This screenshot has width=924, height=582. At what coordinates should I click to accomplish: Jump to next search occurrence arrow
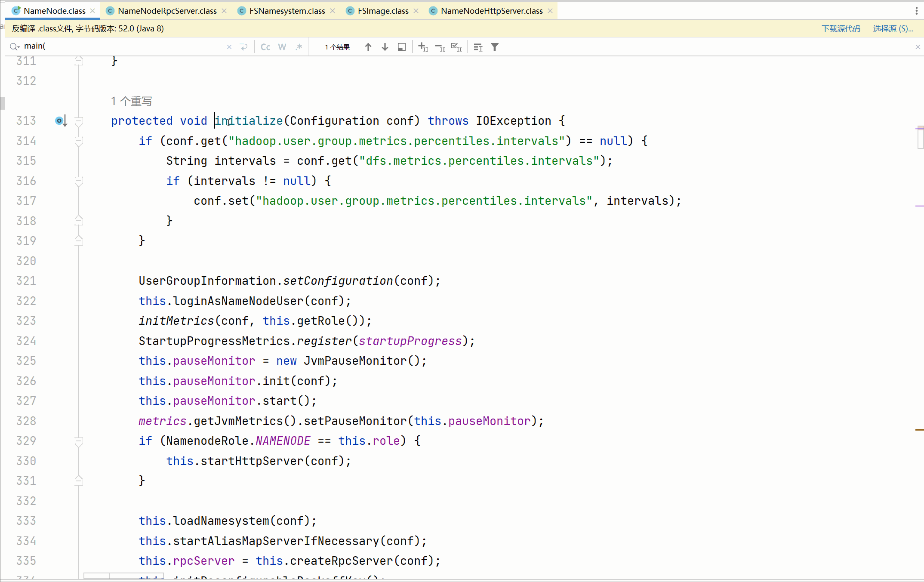pyautogui.click(x=385, y=47)
